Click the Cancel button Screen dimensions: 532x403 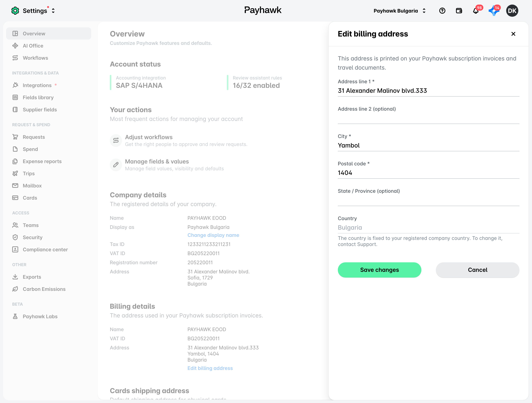coord(477,270)
